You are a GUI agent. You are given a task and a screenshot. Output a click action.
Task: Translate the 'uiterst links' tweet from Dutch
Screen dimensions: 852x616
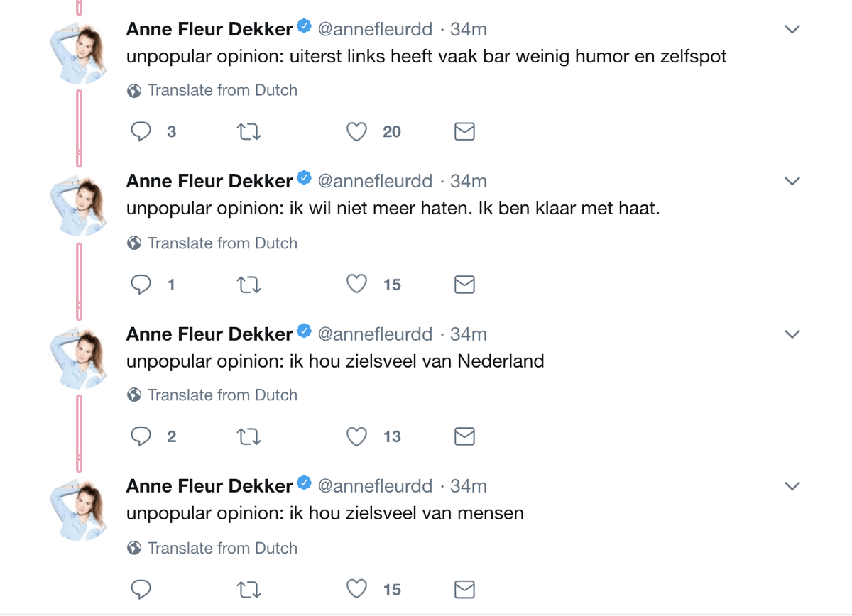[222, 90]
